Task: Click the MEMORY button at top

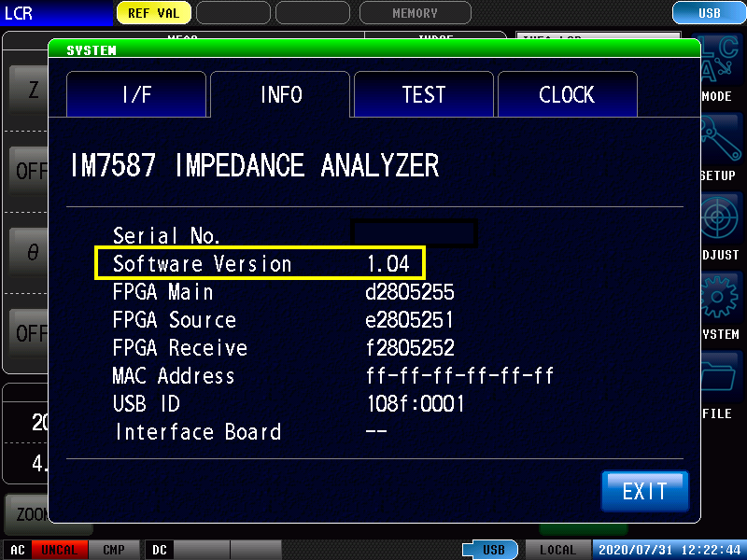Action: tap(415, 13)
